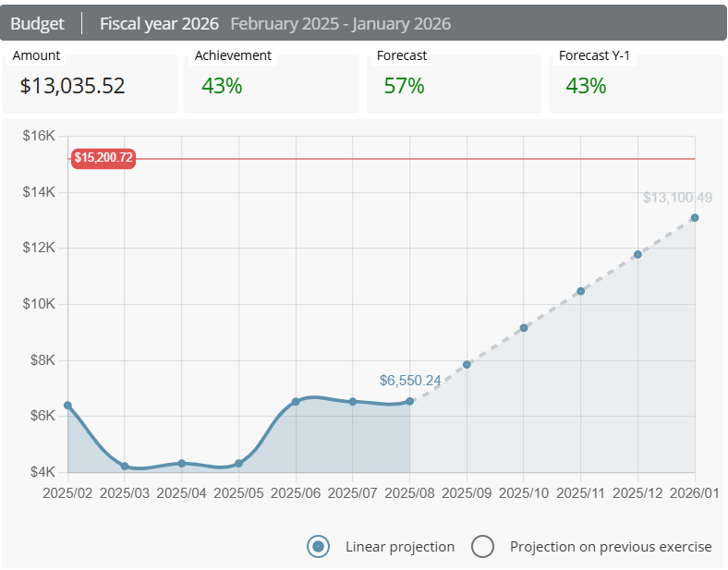Click the 2025/10 projected data point
The image size is (728, 570).
(x=524, y=328)
